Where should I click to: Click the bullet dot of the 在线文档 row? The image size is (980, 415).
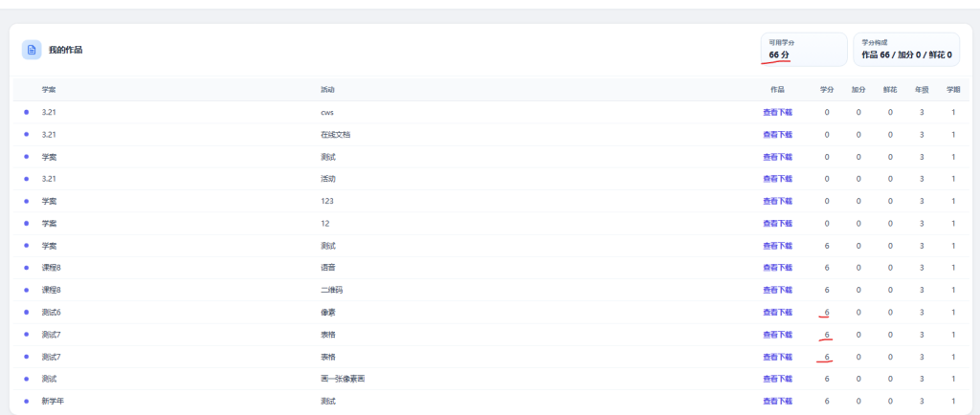coord(26,135)
